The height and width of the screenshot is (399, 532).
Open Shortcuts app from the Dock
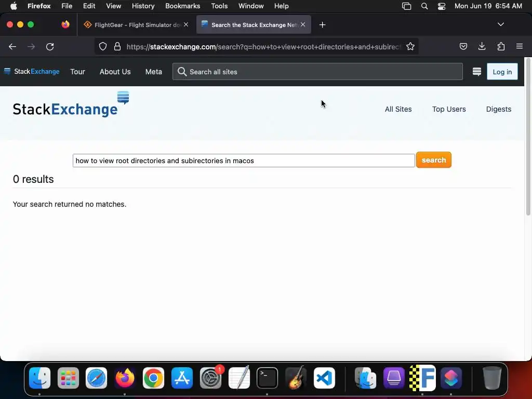point(451,378)
